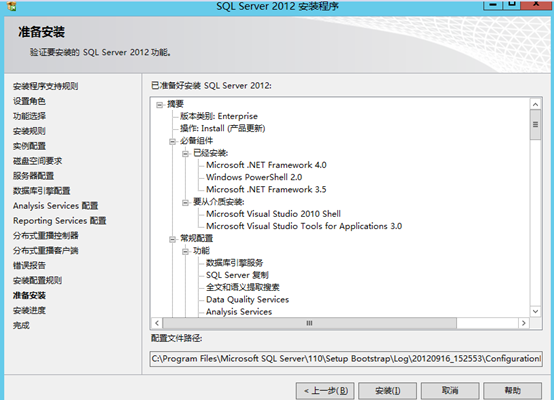Click the vertical scrollbar down arrow

click(535, 311)
